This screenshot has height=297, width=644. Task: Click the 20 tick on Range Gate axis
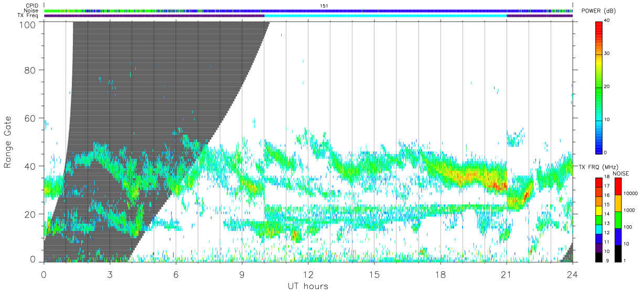pos(30,214)
